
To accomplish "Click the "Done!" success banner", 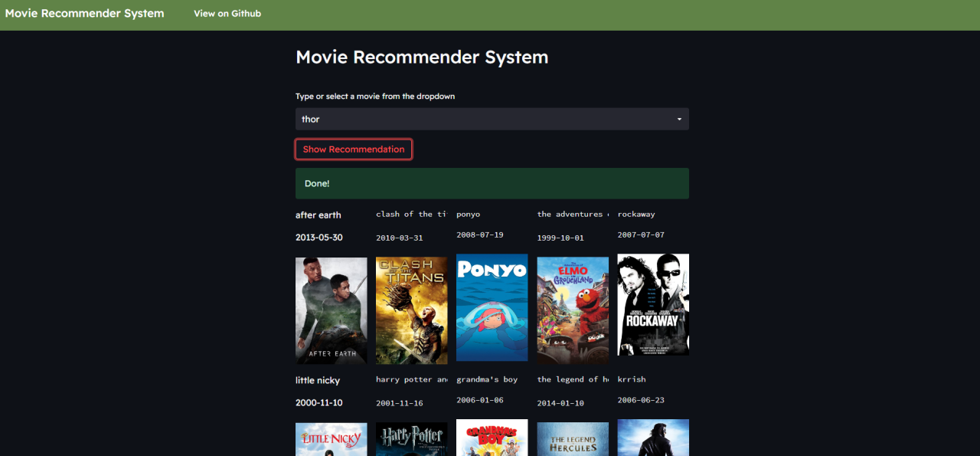I will point(492,183).
